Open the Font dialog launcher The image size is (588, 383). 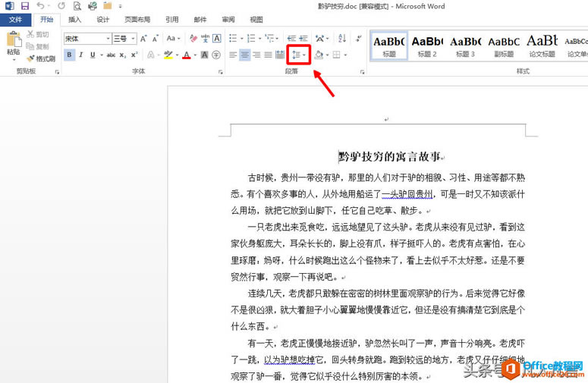[x=221, y=72]
